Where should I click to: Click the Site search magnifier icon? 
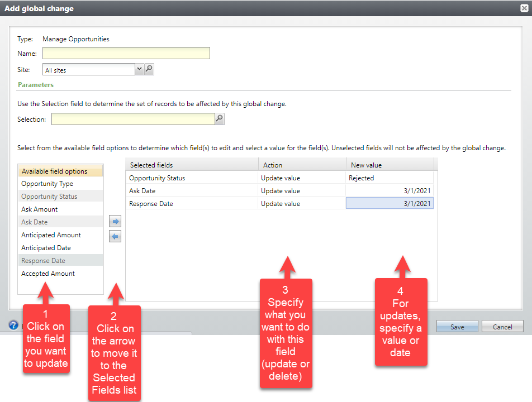pos(149,69)
